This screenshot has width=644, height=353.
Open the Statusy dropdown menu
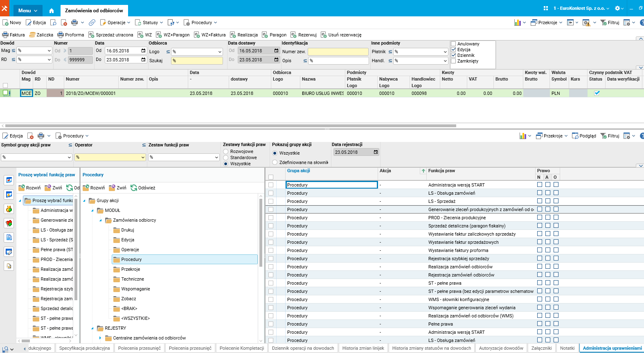coord(150,22)
